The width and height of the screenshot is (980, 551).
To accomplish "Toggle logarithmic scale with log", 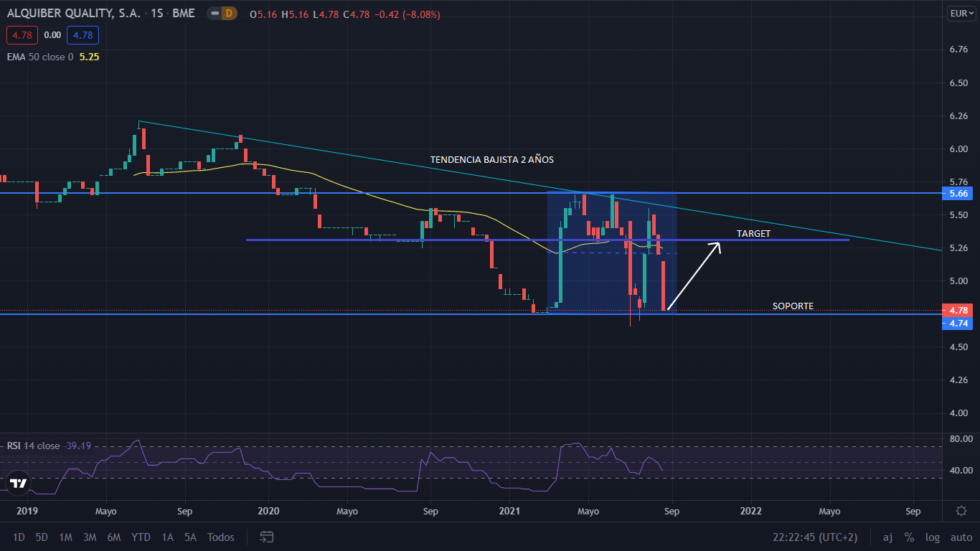I will [x=933, y=537].
